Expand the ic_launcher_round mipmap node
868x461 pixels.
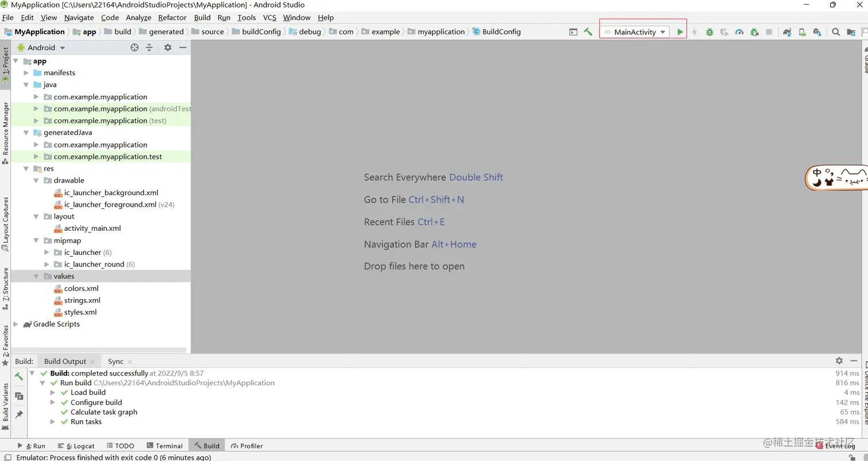tap(46, 265)
